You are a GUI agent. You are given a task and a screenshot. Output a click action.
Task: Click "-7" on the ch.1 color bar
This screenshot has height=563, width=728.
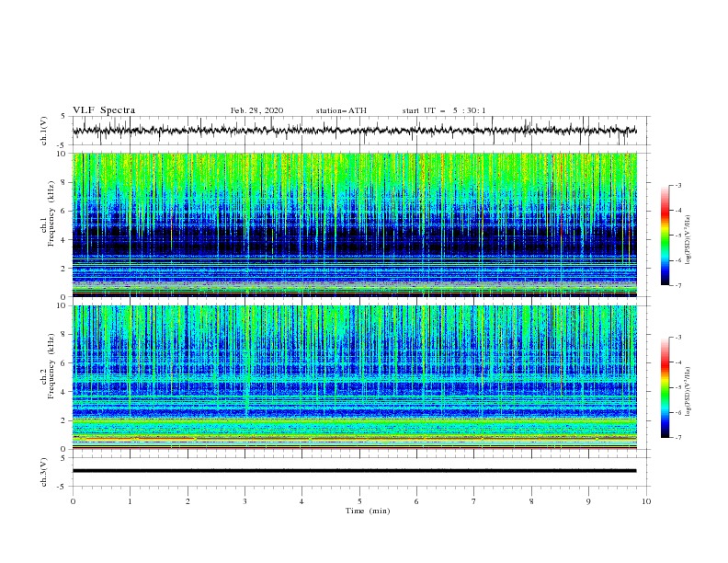coord(678,286)
